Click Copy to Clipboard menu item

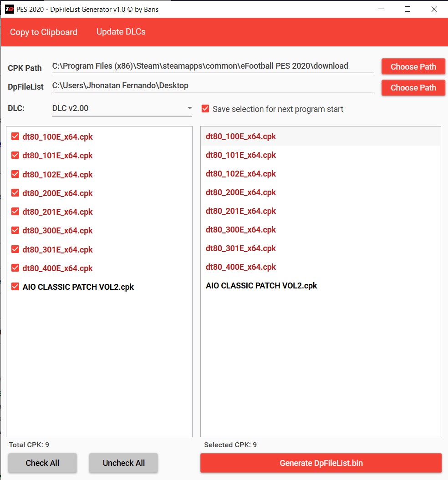[44, 32]
